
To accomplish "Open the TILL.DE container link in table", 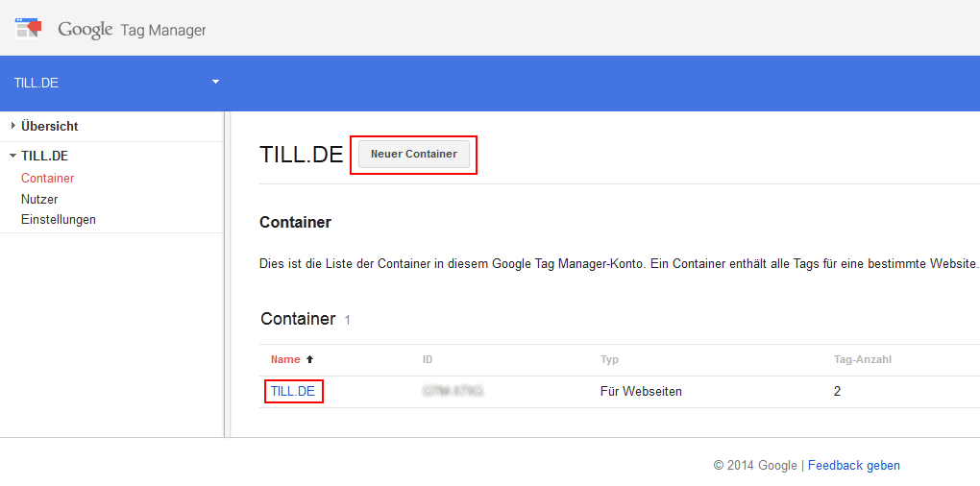I will click(x=293, y=392).
